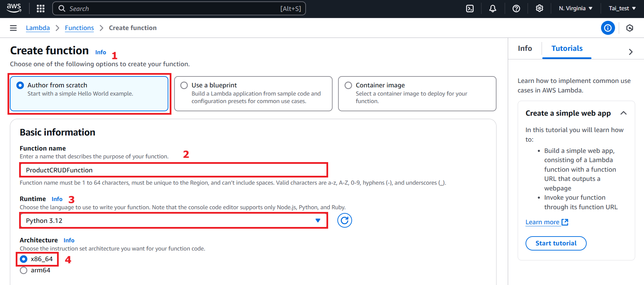Click the Function name input field

tap(173, 170)
